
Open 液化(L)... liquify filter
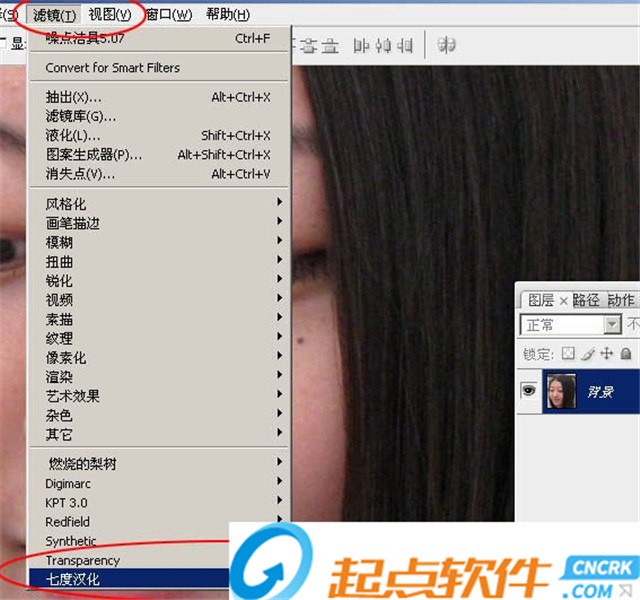coord(159,136)
